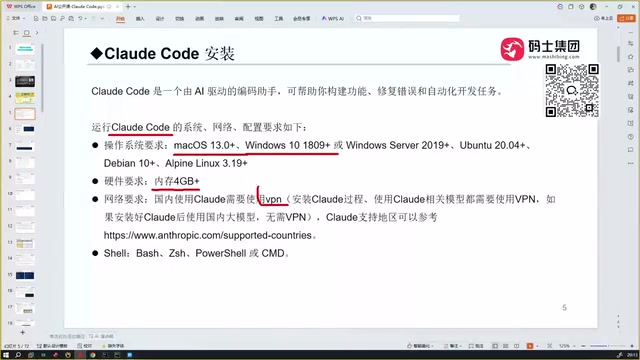Select slide 15 thumbnail
The height and width of the screenshot is (360, 640).
pyautogui.click(x=25, y=276)
